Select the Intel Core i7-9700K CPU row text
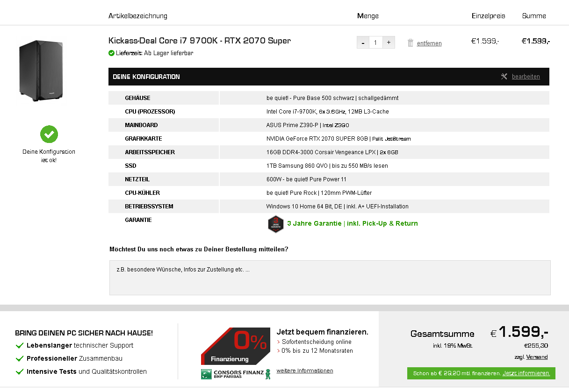The width and height of the screenshot is (569, 392). (x=328, y=112)
